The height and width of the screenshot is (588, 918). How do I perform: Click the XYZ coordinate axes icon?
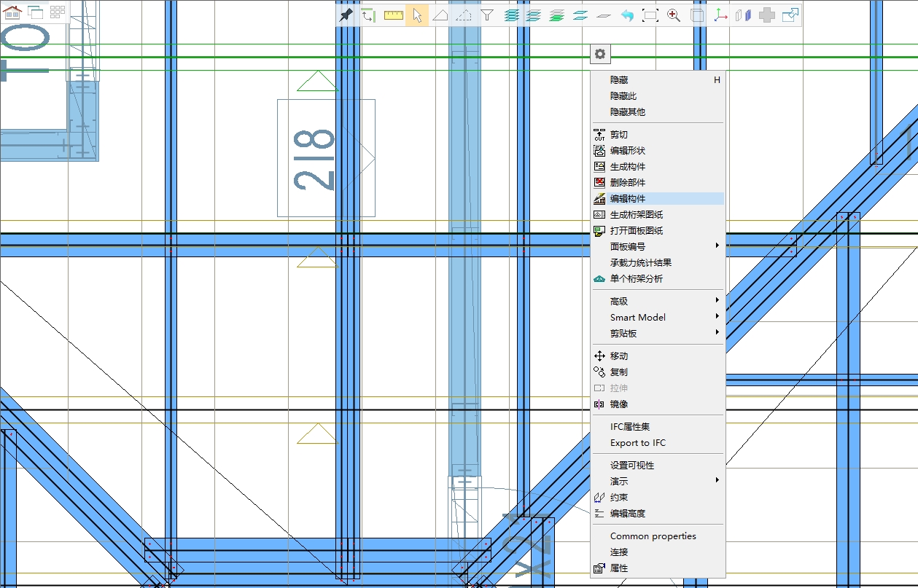(x=720, y=15)
